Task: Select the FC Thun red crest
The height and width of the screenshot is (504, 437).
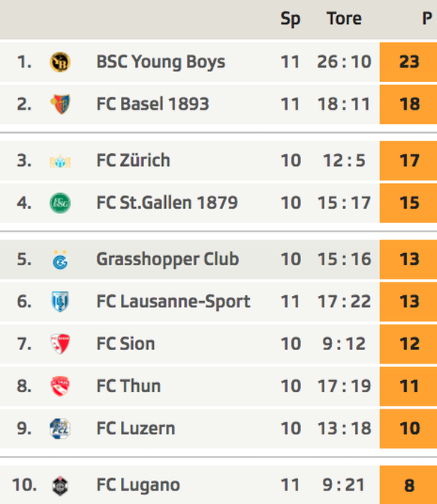Action: click(60, 386)
